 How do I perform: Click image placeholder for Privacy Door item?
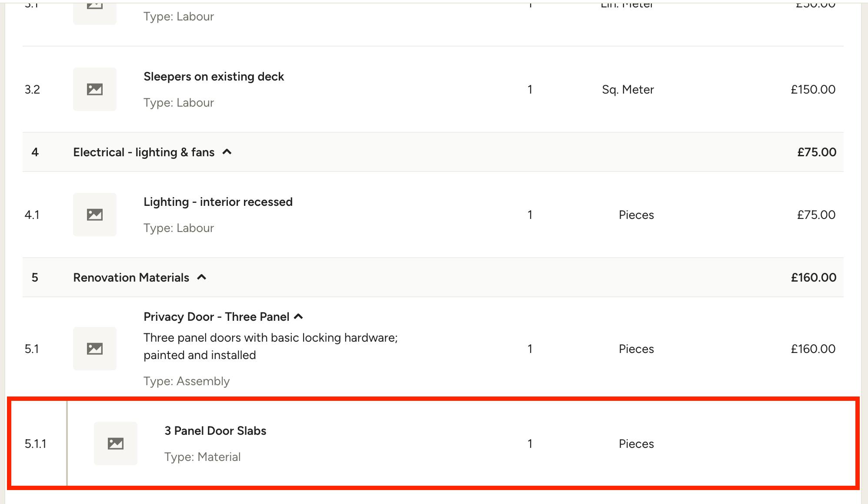click(95, 349)
